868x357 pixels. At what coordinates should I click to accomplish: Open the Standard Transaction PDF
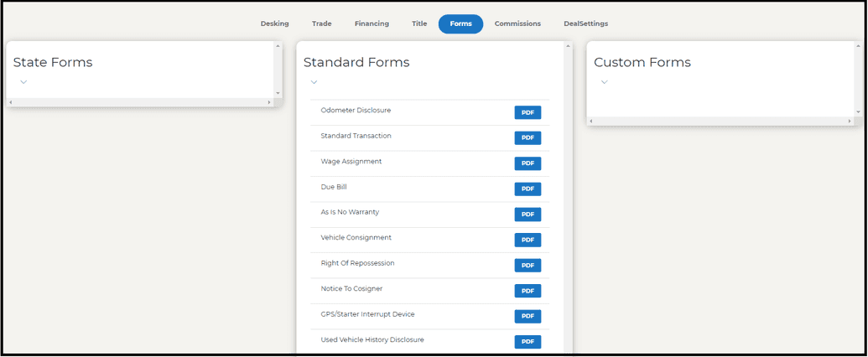(x=528, y=137)
